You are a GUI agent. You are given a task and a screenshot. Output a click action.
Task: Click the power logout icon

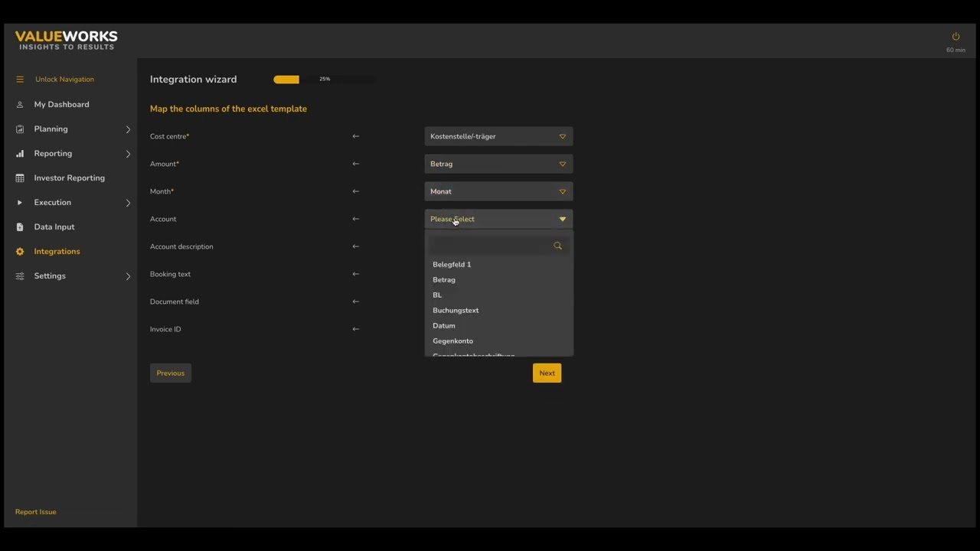[x=955, y=37]
